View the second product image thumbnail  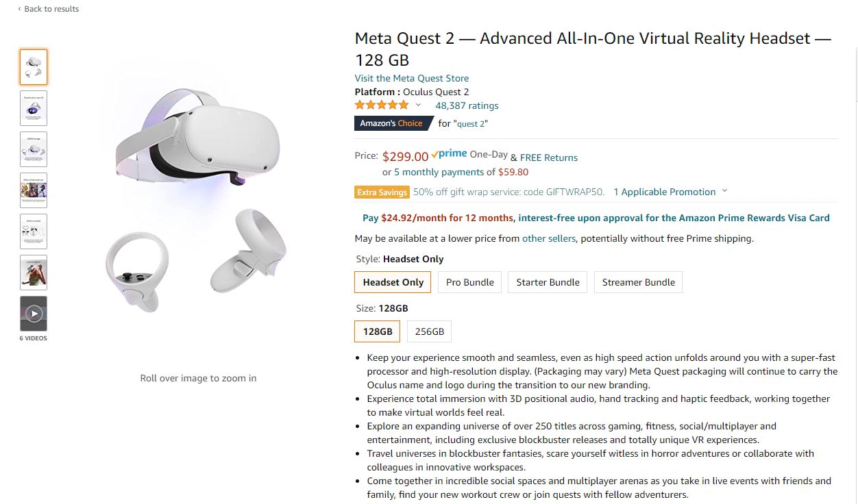[x=34, y=108]
